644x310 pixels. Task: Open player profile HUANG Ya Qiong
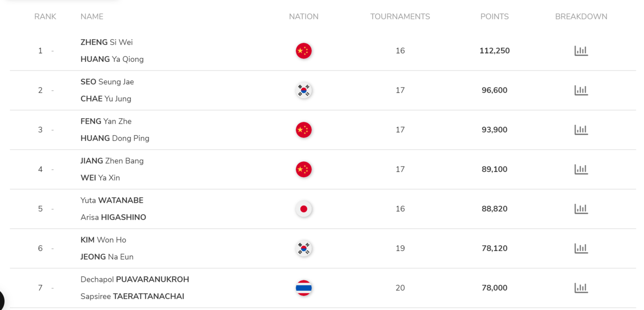(112, 59)
